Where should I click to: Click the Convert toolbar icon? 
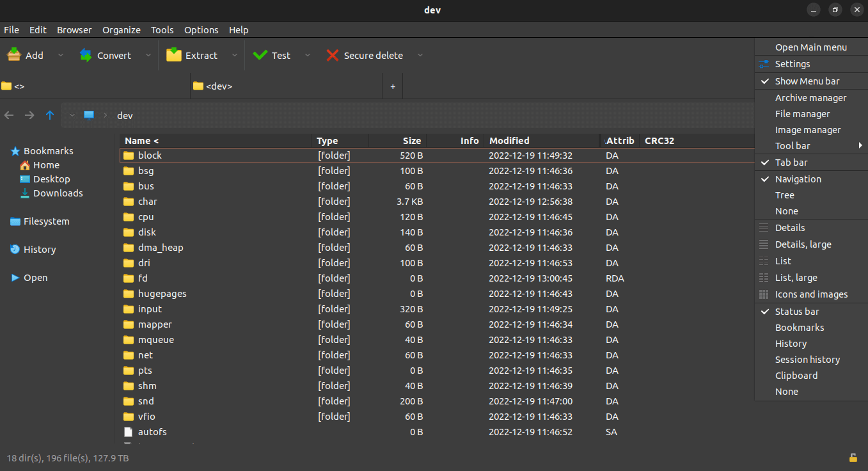[x=86, y=56]
